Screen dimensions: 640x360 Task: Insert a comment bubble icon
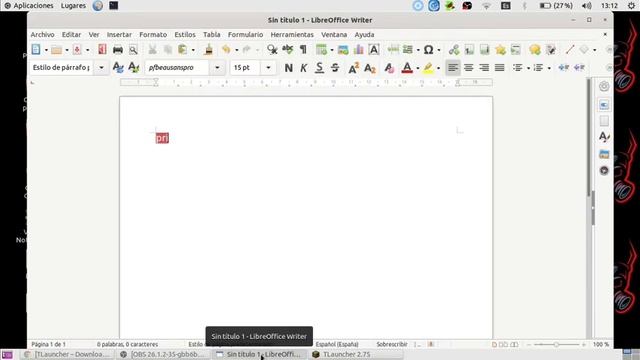pyautogui.click(x=535, y=50)
